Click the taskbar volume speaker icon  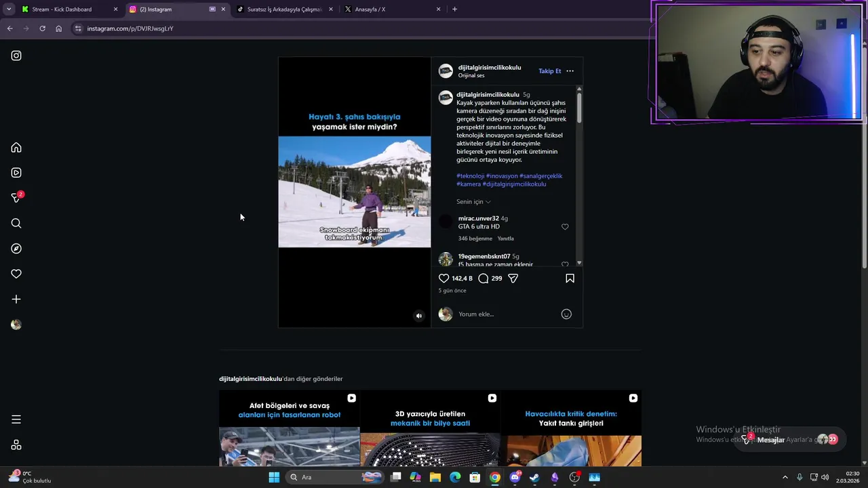click(x=825, y=477)
